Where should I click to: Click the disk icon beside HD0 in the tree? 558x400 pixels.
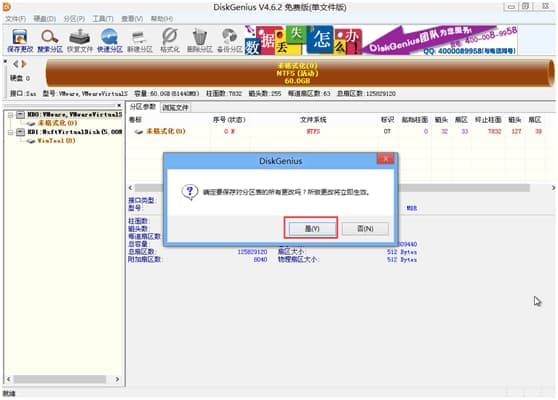[x=21, y=114]
